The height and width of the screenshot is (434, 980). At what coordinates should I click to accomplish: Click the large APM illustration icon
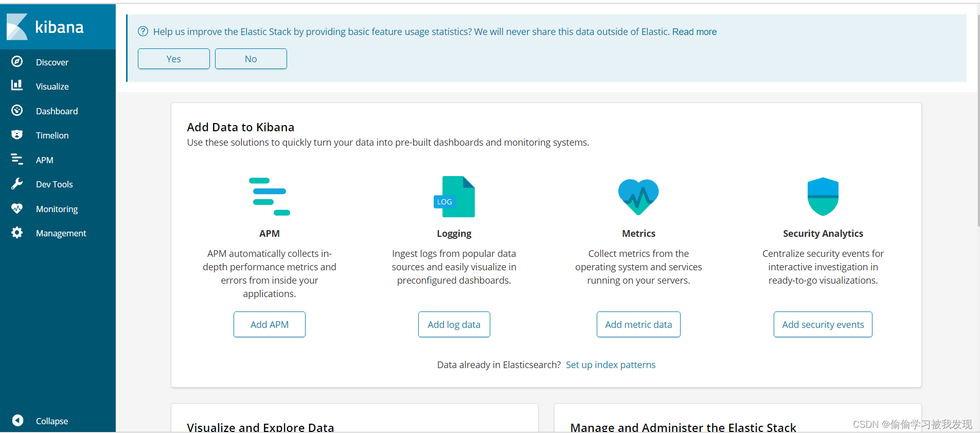click(270, 197)
